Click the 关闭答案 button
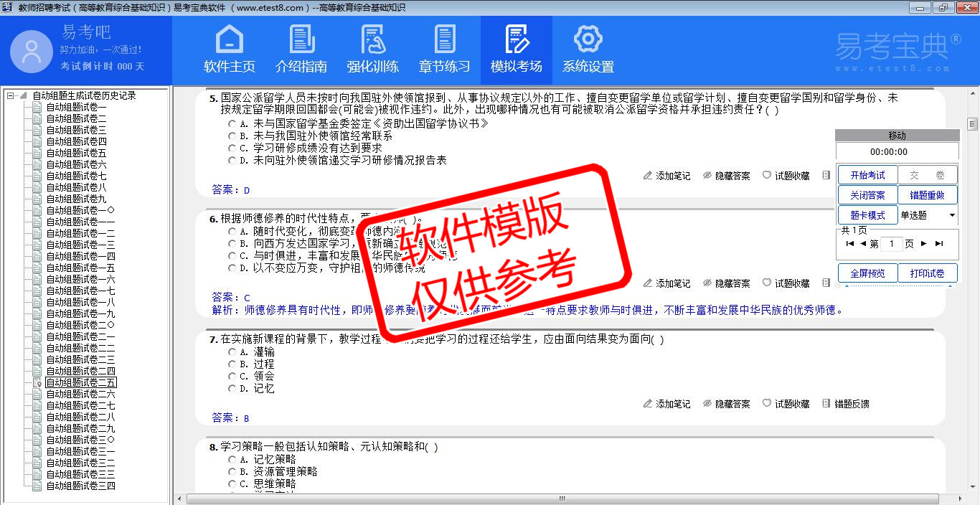 click(867, 195)
